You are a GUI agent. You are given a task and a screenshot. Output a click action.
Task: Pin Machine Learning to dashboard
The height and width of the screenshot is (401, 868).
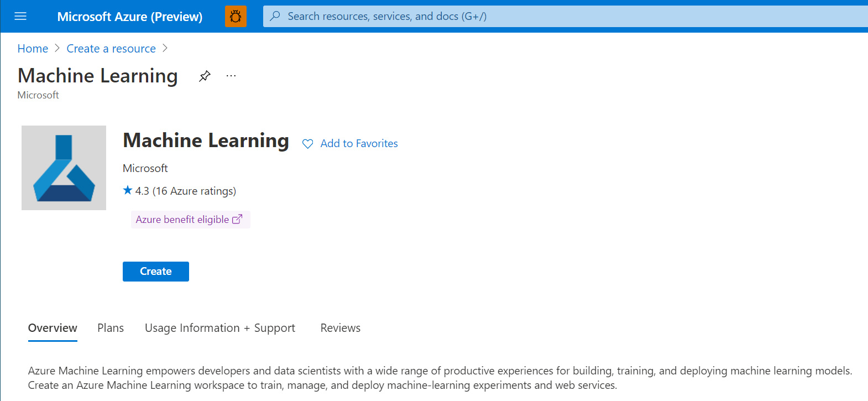[205, 76]
